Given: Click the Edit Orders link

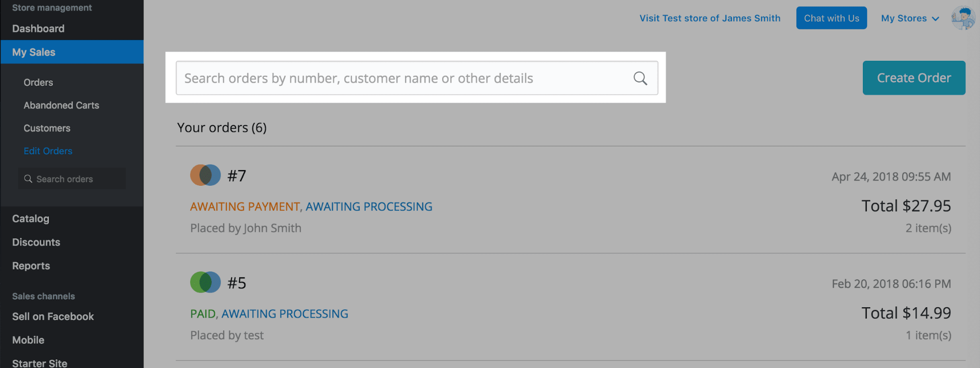Looking at the screenshot, I should point(48,151).
